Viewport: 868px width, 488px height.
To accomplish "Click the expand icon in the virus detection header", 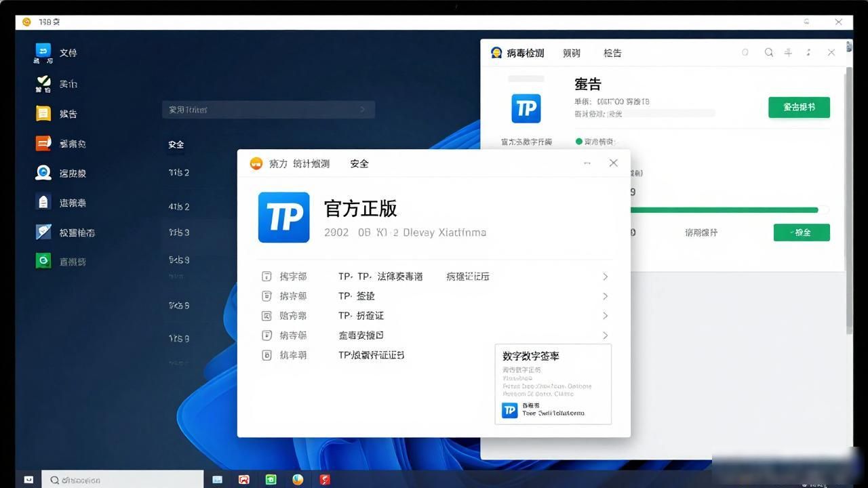I will pos(808,52).
